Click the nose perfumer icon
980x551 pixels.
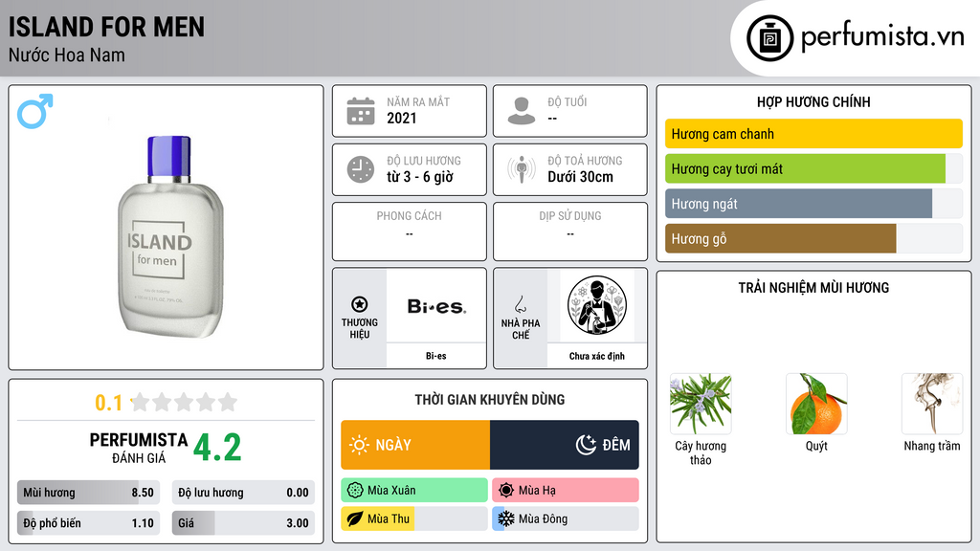point(520,304)
